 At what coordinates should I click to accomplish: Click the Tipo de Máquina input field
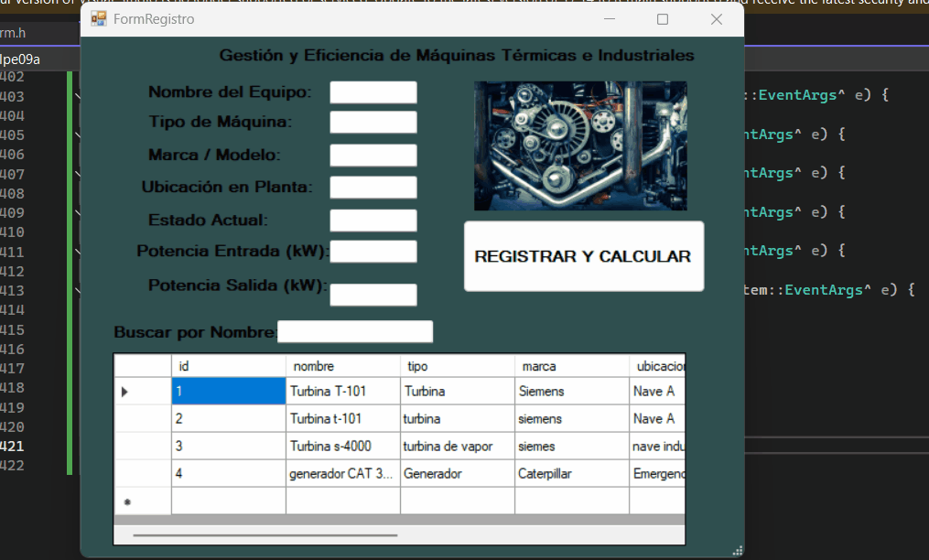point(373,122)
